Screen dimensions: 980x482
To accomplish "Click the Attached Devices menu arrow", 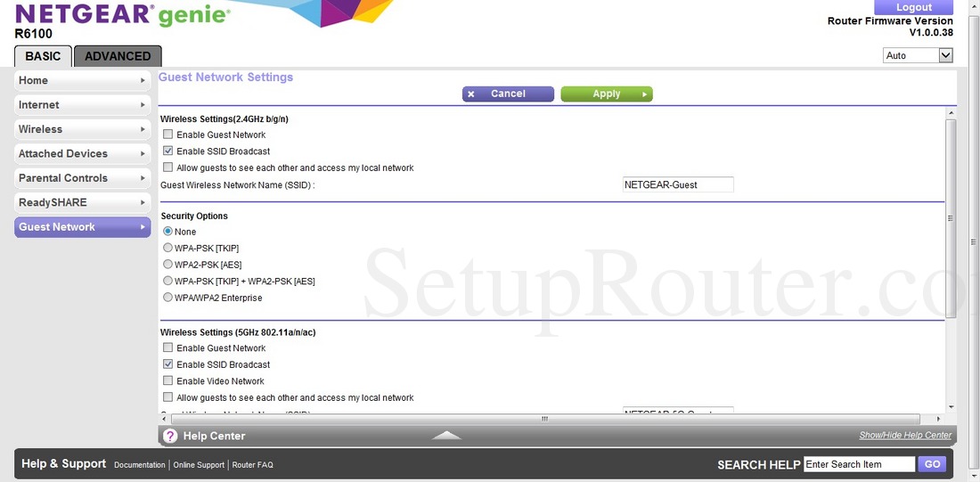I will tap(143, 154).
